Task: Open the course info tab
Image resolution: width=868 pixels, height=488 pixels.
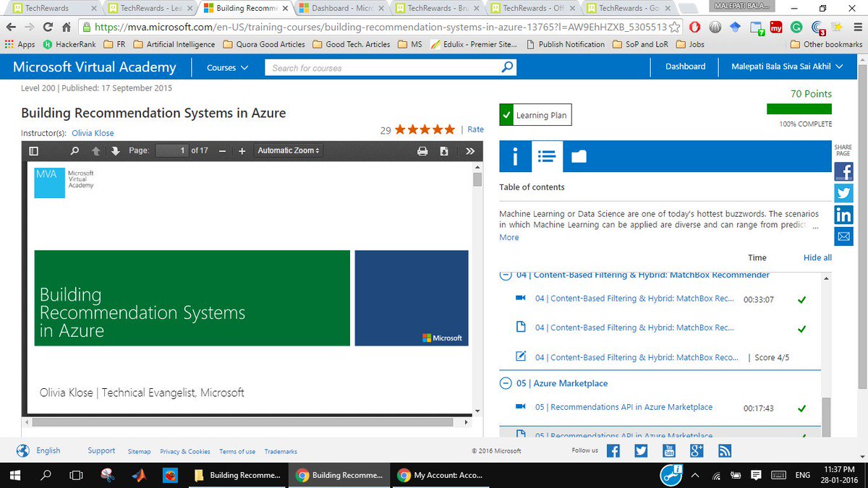Action: coord(515,156)
